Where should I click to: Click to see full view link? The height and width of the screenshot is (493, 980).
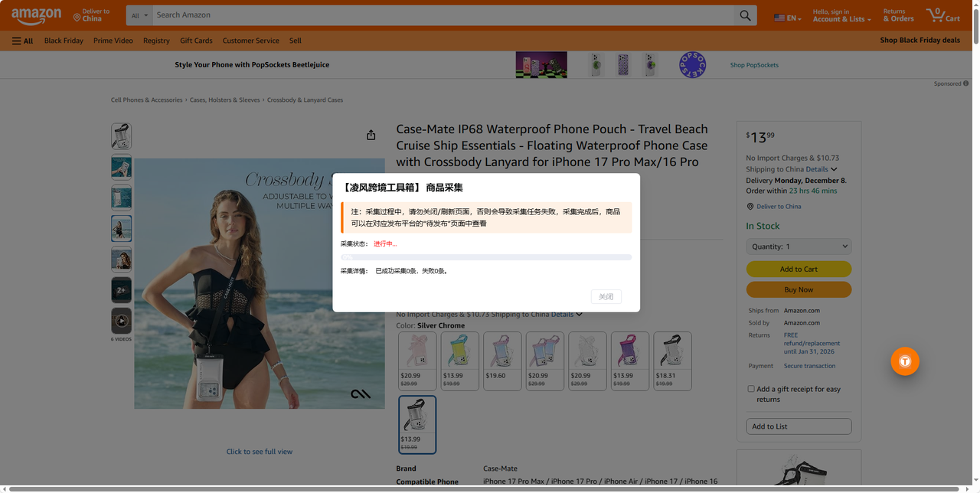[260, 452]
